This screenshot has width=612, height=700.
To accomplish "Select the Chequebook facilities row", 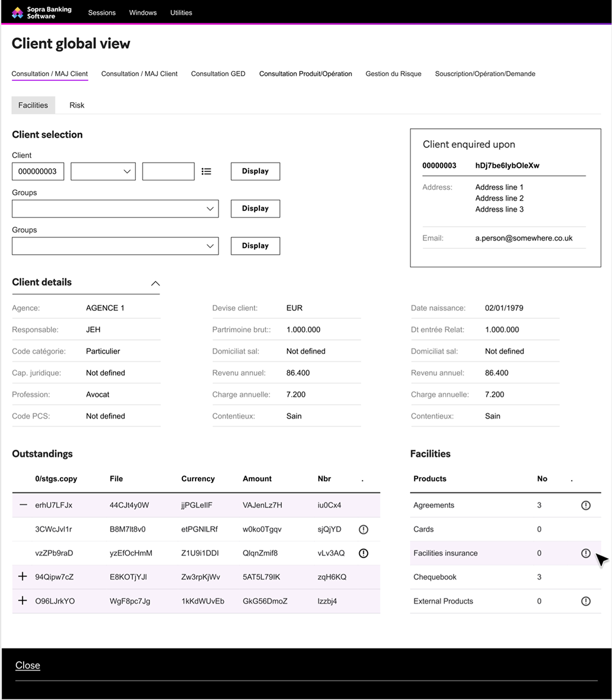I will (x=506, y=577).
